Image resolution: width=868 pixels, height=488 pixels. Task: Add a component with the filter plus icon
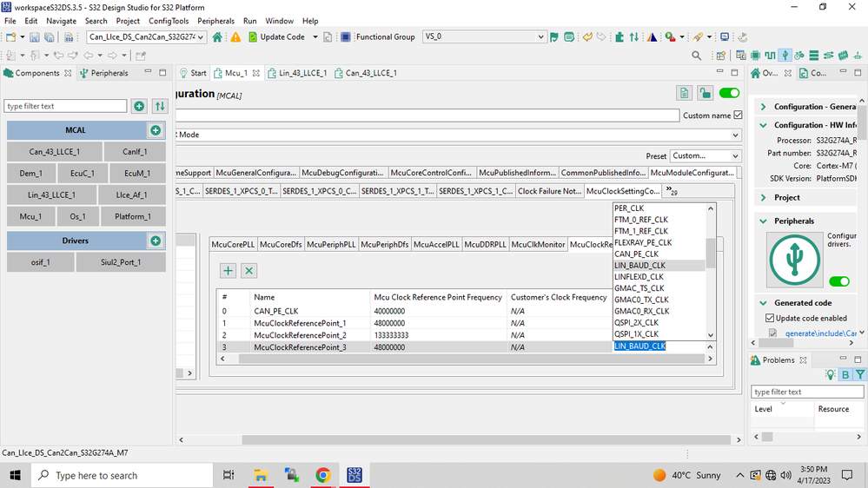pyautogui.click(x=139, y=106)
